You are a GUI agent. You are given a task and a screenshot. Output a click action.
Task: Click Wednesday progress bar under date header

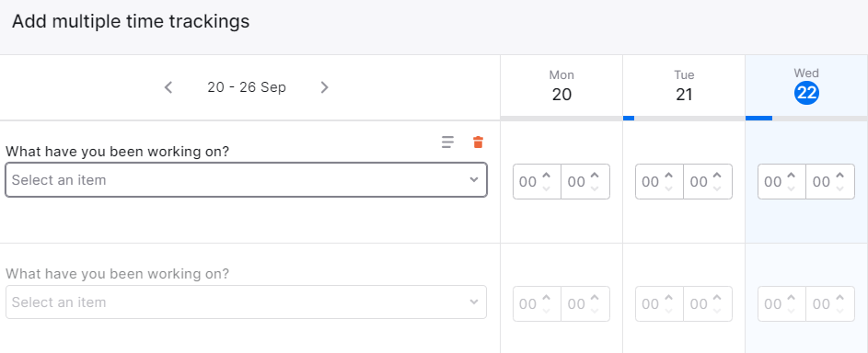806,119
